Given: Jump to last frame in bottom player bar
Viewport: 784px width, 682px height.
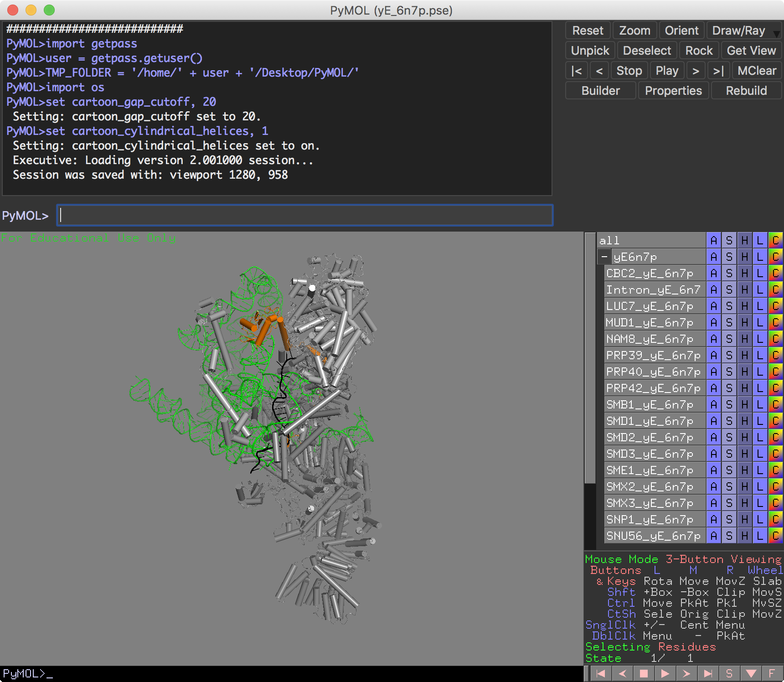Looking at the screenshot, I should tap(708, 673).
